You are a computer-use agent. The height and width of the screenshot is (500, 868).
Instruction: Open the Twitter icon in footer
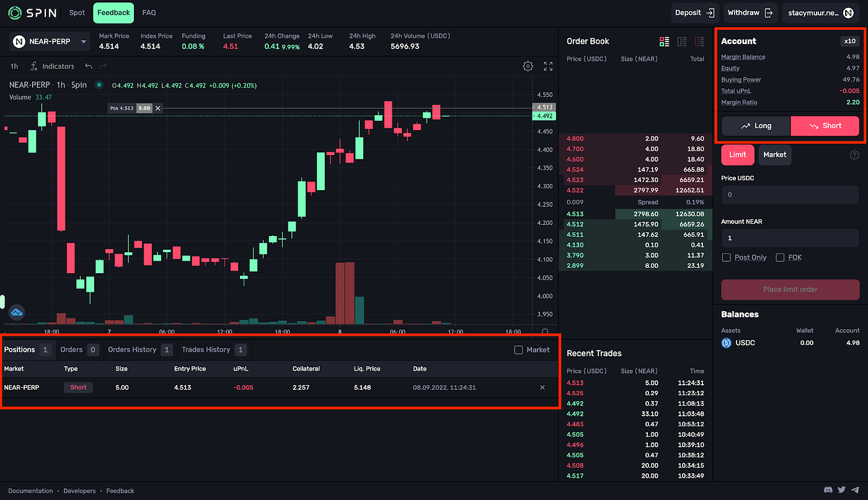tap(841, 490)
